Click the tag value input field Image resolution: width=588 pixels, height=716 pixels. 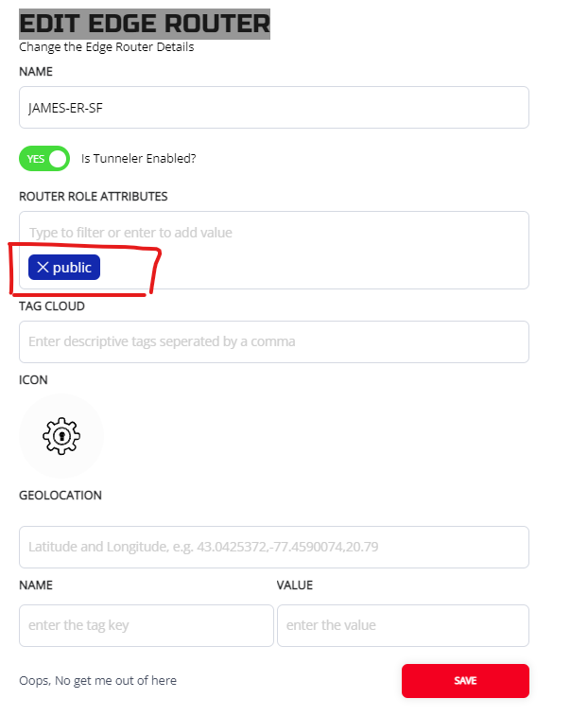tap(402, 625)
